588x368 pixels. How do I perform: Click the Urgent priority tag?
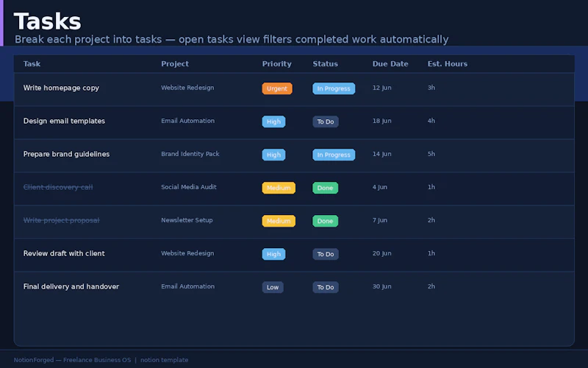click(x=277, y=88)
